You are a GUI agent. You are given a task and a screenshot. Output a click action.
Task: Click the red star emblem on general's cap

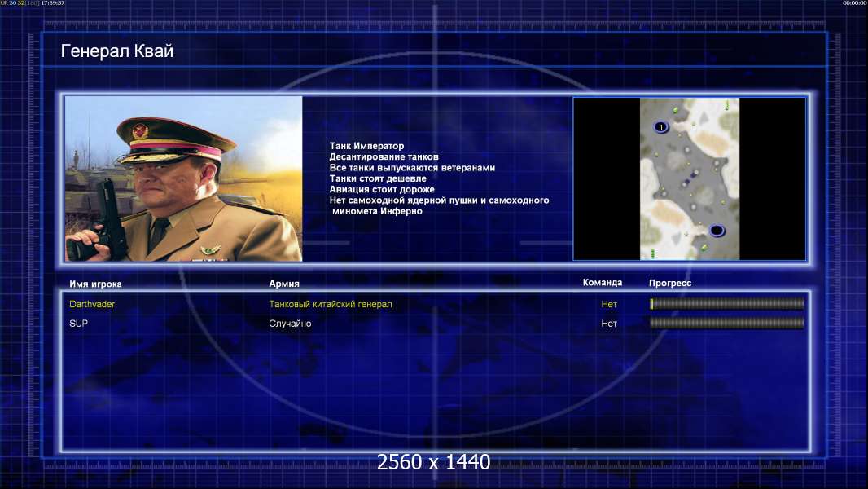click(x=139, y=130)
